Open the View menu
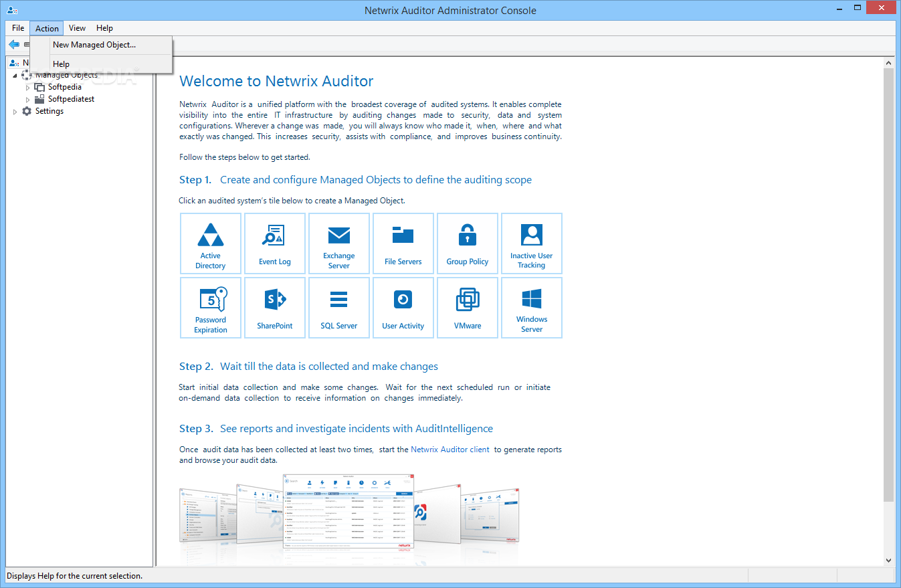 77,28
